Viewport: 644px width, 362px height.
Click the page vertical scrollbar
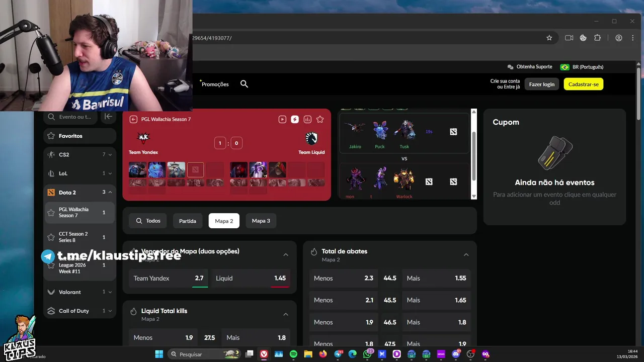point(638,93)
